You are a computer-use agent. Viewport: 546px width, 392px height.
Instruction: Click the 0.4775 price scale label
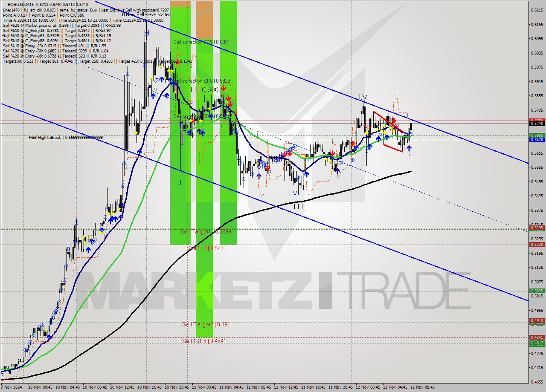[x=537, y=353]
